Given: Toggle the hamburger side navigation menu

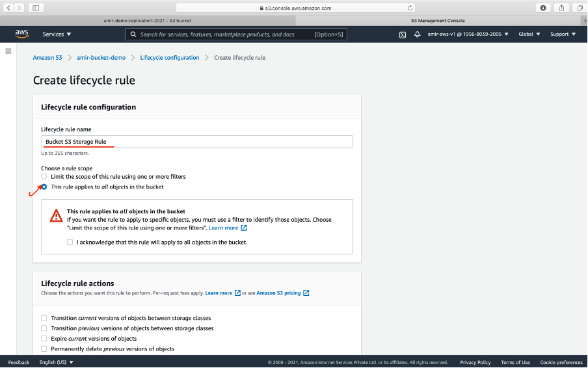Looking at the screenshot, I should (x=8, y=51).
